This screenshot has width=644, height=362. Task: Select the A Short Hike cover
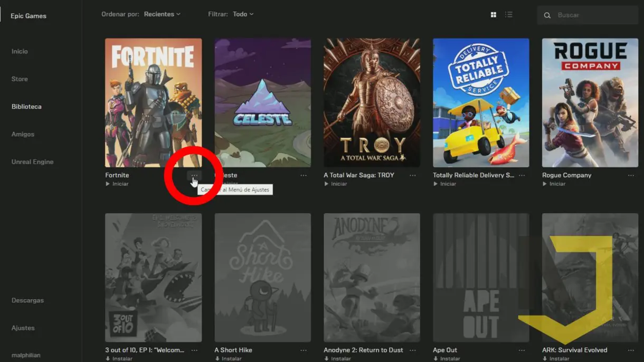(263, 278)
